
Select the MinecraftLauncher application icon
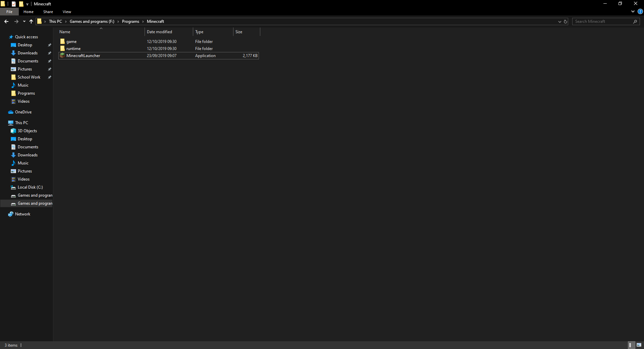tap(62, 55)
